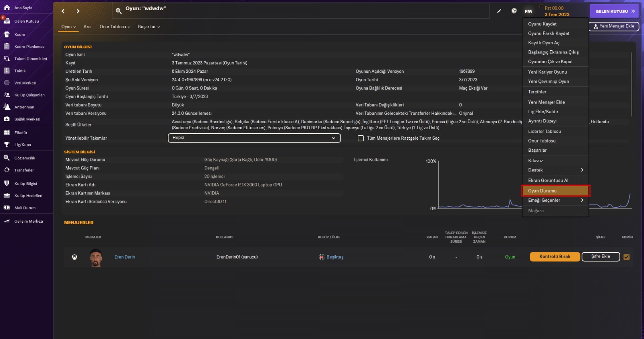Screen dimensions: 644x339
Task: Go back with left arrow
Action: [x=63, y=11]
